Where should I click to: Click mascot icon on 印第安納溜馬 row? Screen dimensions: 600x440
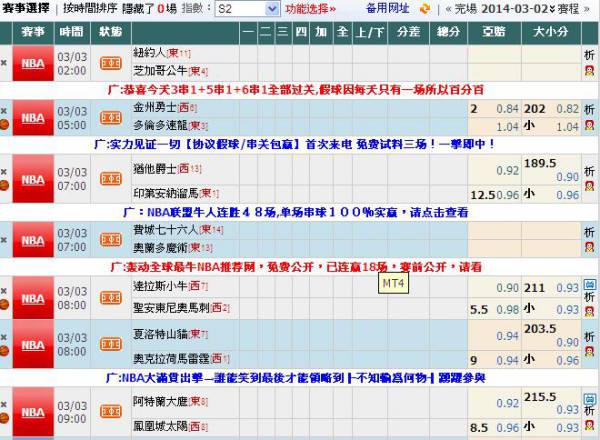point(590,186)
